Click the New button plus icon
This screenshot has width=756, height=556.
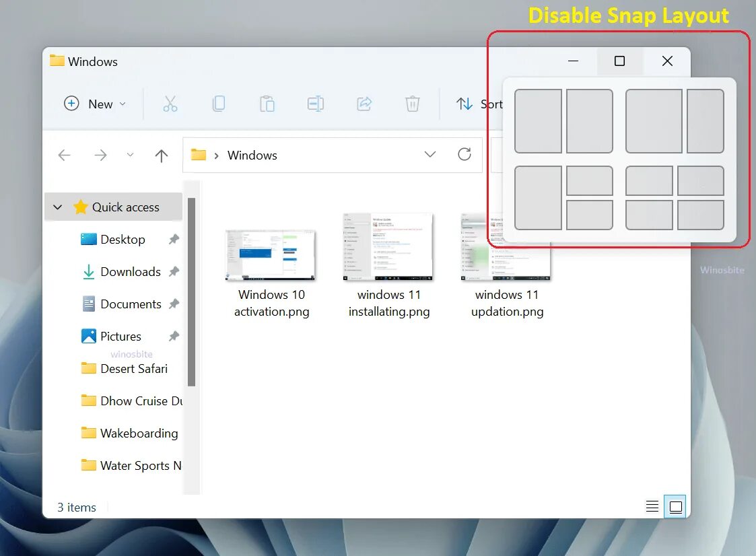71,104
